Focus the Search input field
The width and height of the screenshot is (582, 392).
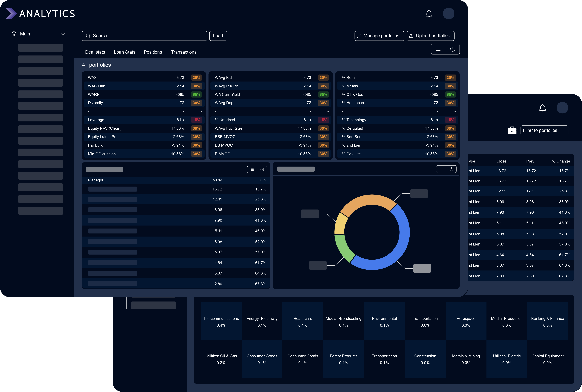pyautogui.click(x=144, y=36)
